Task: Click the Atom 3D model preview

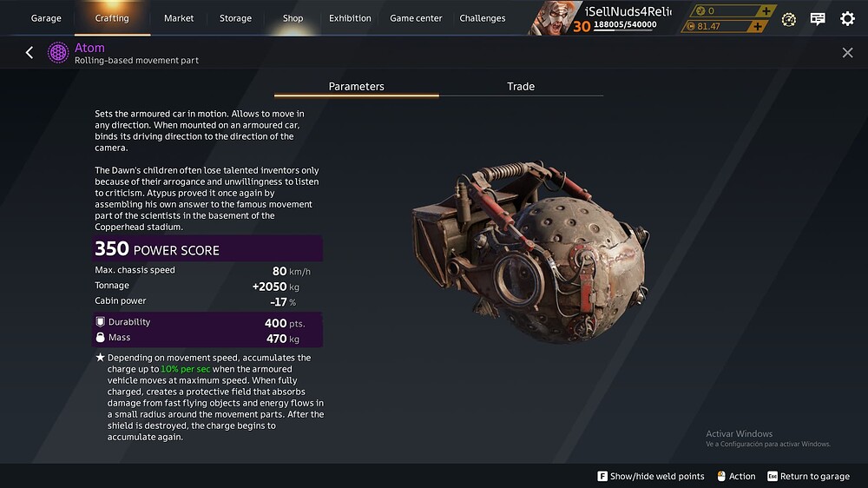Action: point(531,252)
